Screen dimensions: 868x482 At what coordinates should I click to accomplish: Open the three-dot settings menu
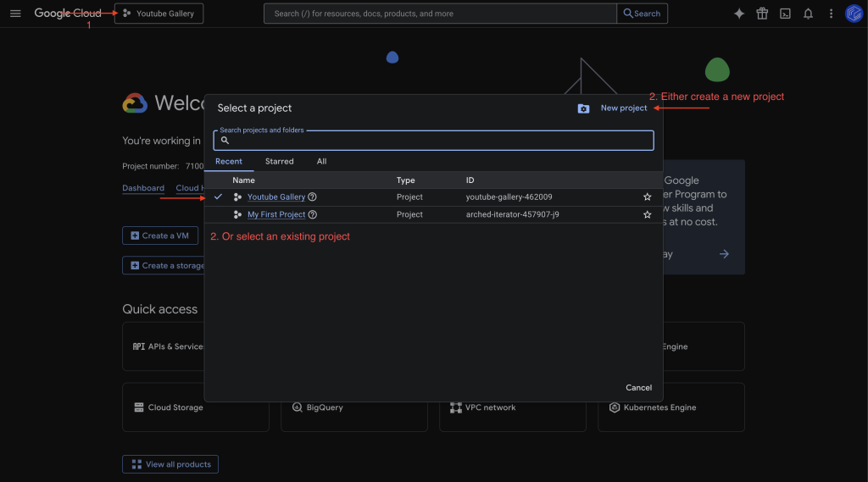point(831,14)
